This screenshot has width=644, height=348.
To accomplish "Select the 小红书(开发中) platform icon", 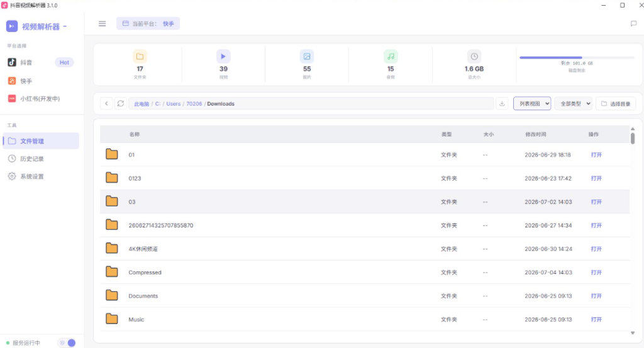I will pos(12,99).
